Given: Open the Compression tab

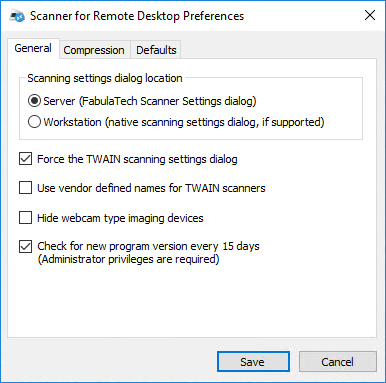Looking at the screenshot, I should click(94, 50).
